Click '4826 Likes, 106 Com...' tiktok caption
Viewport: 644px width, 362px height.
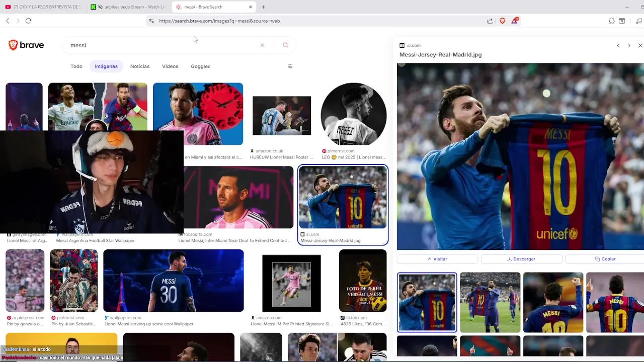tap(363, 324)
